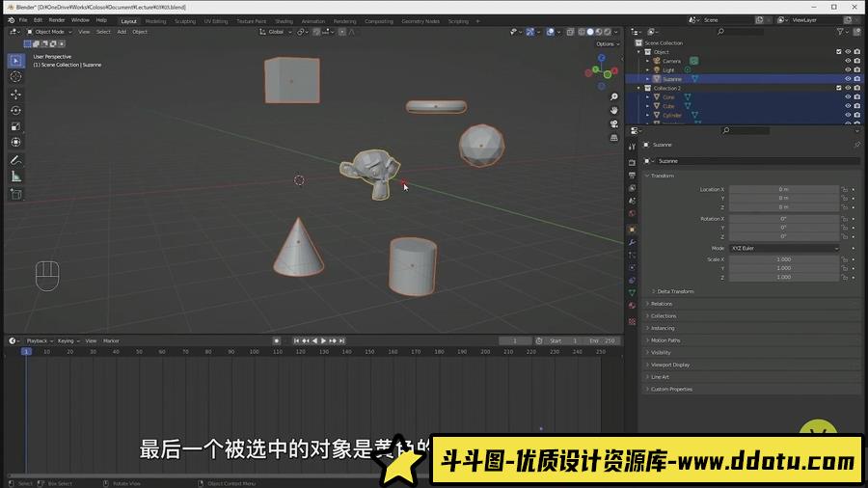Viewport: 868px width, 488px height.
Task: Open the Add menu in the viewport header
Action: pos(122,32)
